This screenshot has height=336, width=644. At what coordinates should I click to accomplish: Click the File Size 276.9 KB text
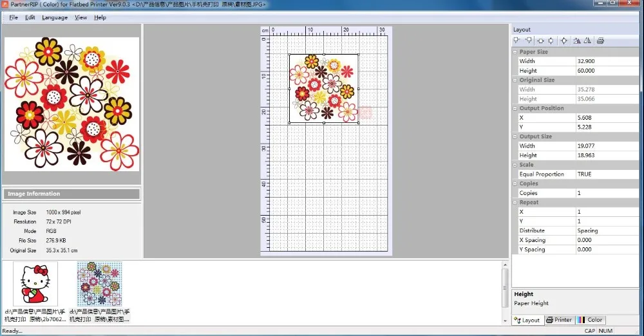click(x=56, y=241)
